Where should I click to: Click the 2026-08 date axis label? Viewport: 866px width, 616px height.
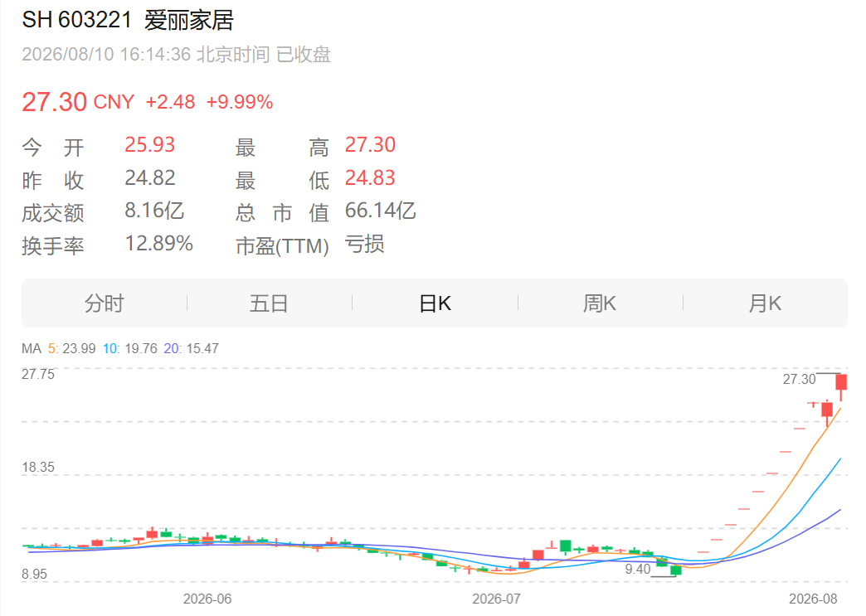click(x=813, y=599)
